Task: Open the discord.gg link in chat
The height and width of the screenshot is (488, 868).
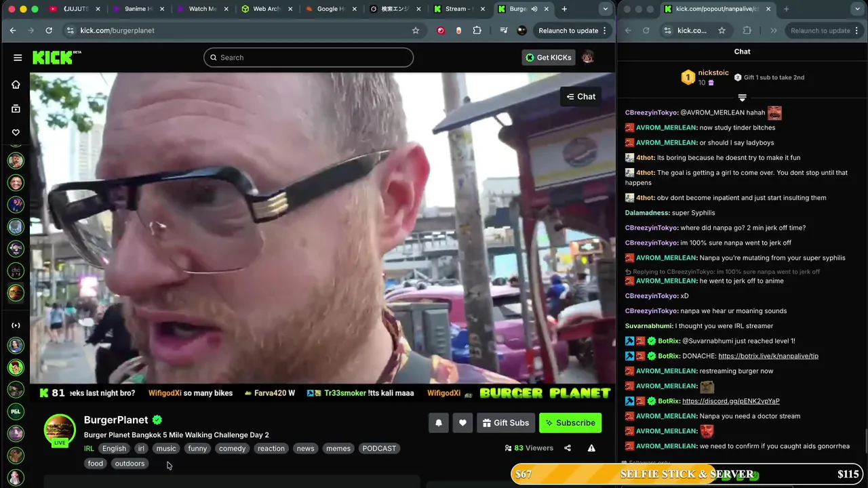Action: (731, 401)
